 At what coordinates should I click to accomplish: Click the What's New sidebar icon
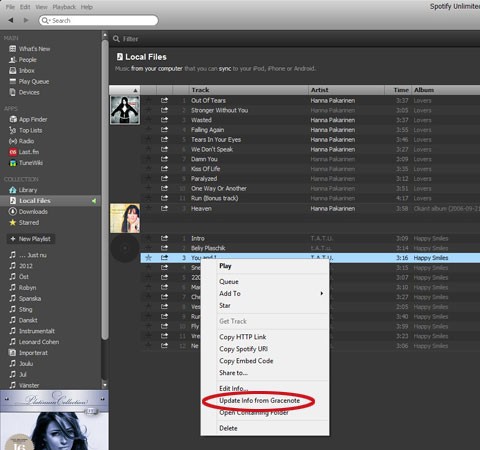click(12, 49)
